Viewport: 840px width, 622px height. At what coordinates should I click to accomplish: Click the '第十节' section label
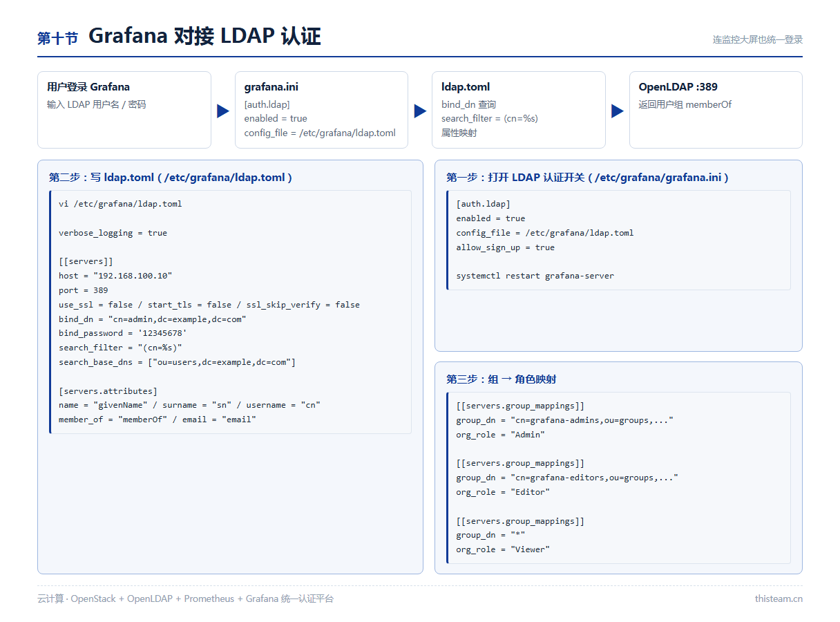pyautogui.click(x=57, y=38)
